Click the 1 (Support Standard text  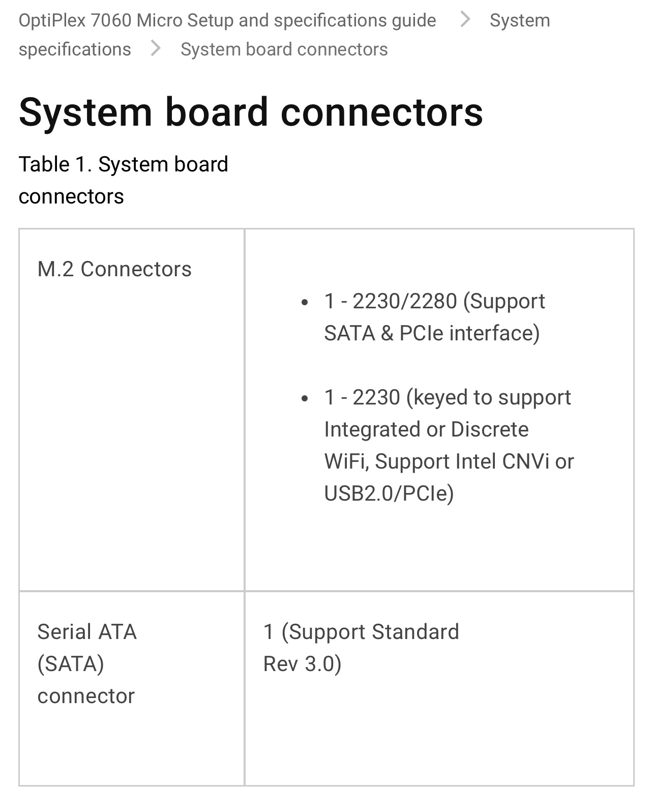click(361, 632)
